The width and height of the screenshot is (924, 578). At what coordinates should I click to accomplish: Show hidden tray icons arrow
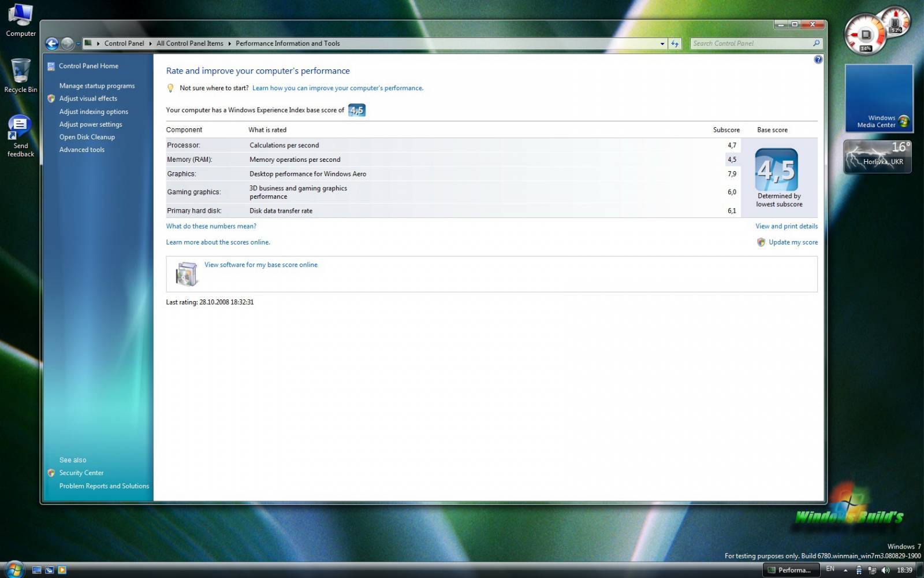tap(845, 570)
